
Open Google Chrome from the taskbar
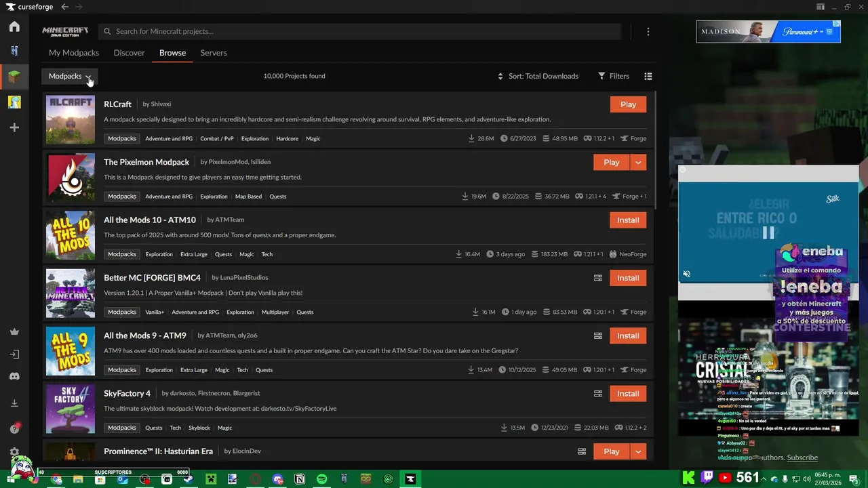click(x=57, y=479)
